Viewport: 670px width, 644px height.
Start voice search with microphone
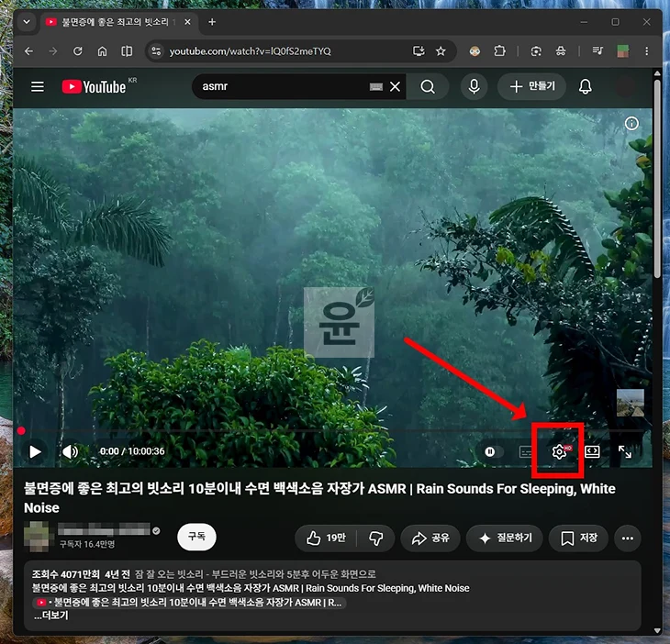click(474, 86)
